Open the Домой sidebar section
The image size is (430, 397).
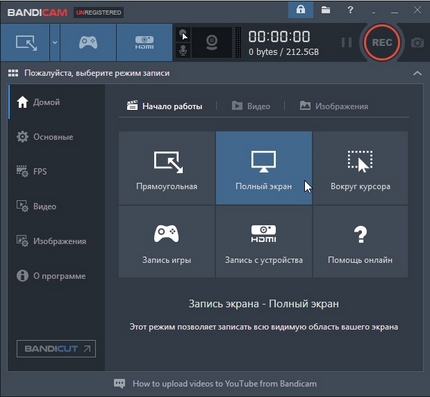click(x=56, y=102)
